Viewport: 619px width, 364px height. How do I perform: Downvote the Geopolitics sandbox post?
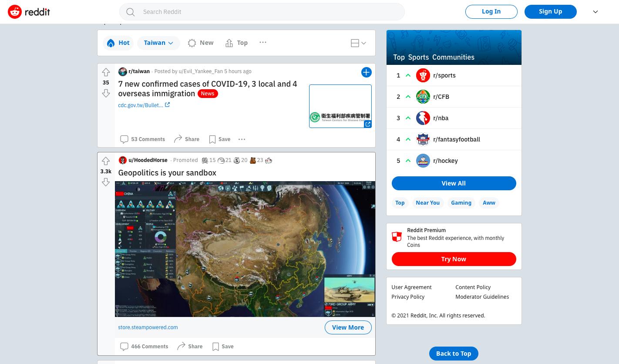tap(106, 182)
